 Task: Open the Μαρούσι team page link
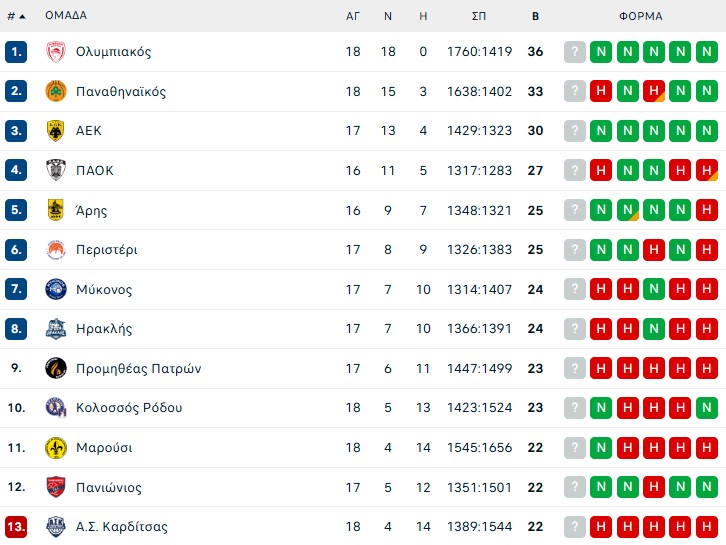coord(104,448)
